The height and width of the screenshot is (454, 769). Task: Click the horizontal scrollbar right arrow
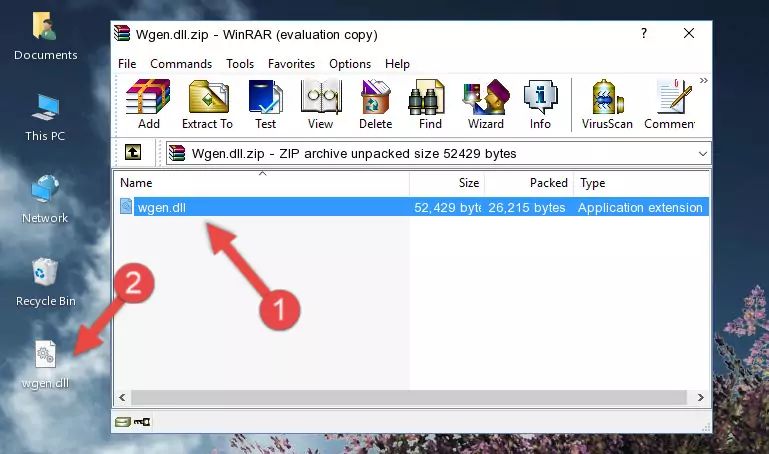coord(700,397)
